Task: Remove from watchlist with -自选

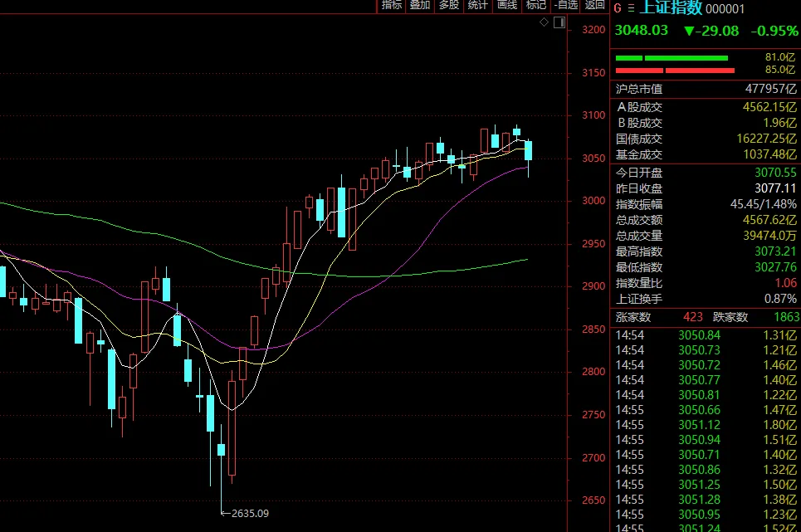Action: coord(566,5)
